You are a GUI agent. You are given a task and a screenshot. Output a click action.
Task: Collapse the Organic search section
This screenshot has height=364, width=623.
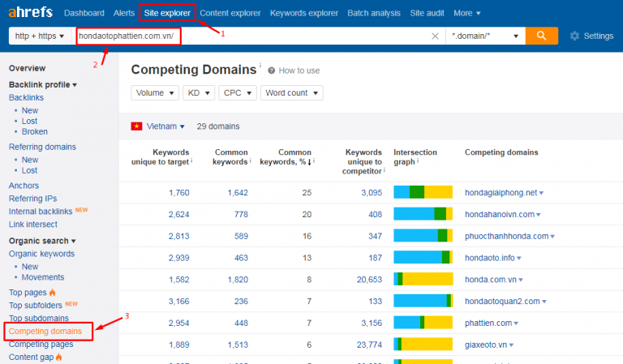(x=42, y=241)
